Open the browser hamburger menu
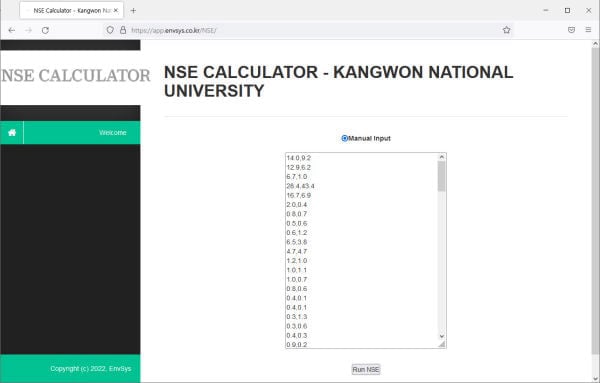The width and height of the screenshot is (600, 383). (x=588, y=30)
